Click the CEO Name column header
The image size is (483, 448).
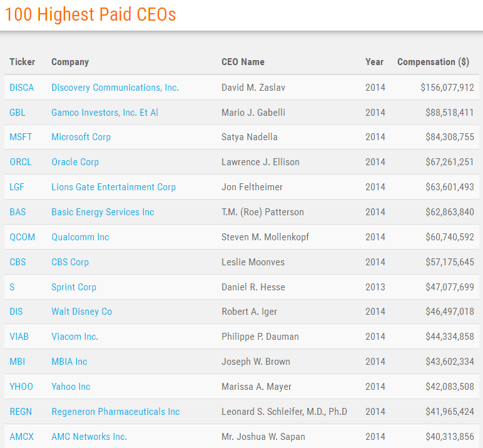[243, 62]
